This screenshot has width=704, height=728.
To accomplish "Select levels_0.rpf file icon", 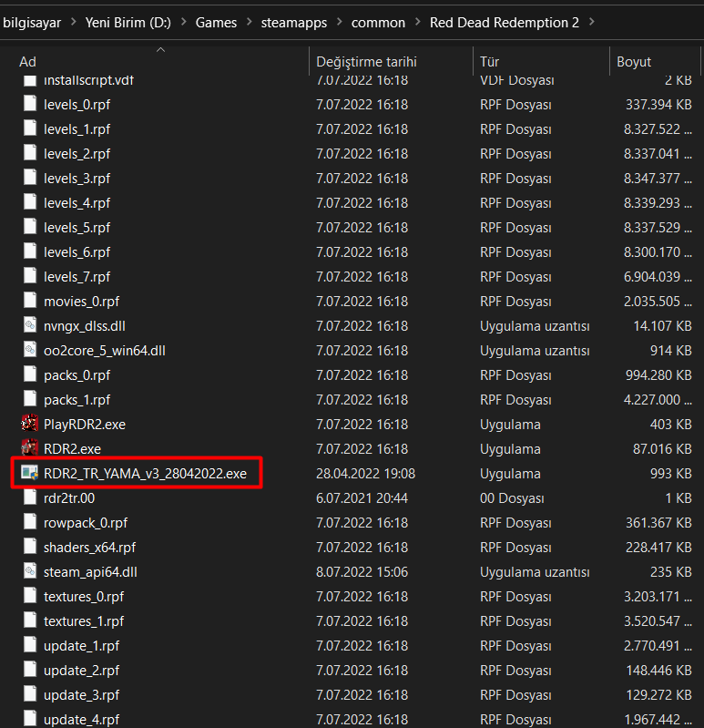I will point(30,104).
